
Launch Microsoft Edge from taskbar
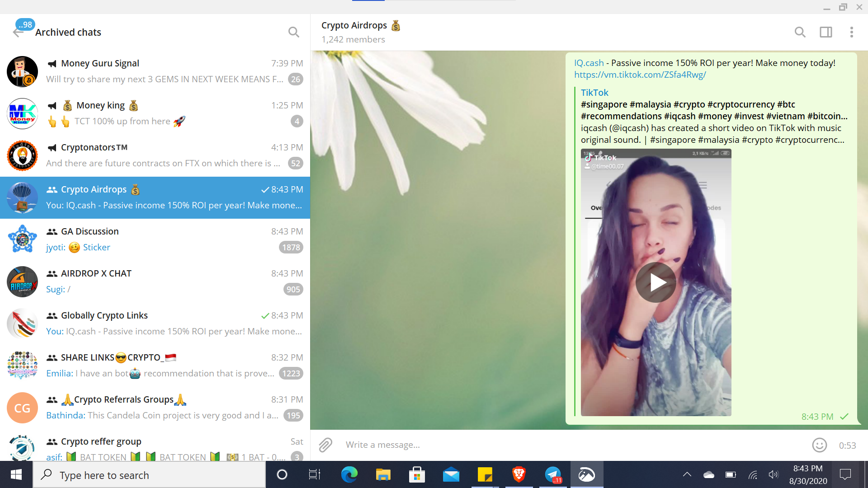[349, 474]
